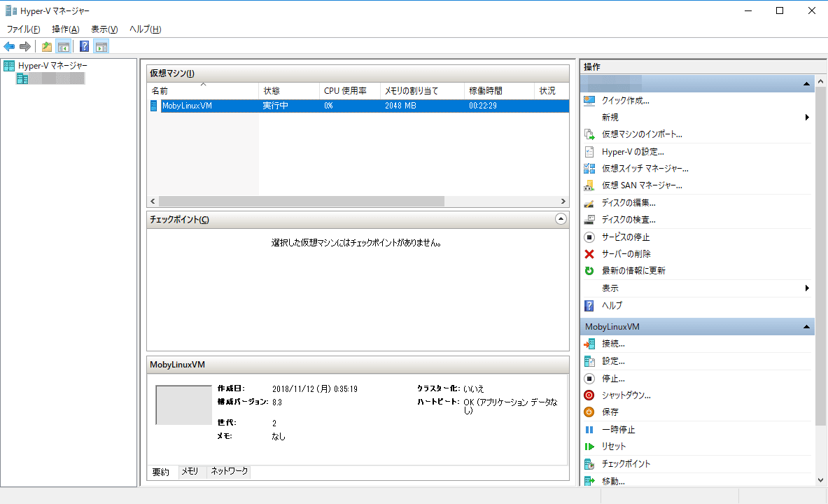This screenshot has width=828, height=504.
Task: Click Hyper-V の設定... action link
Action: point(633,152)
